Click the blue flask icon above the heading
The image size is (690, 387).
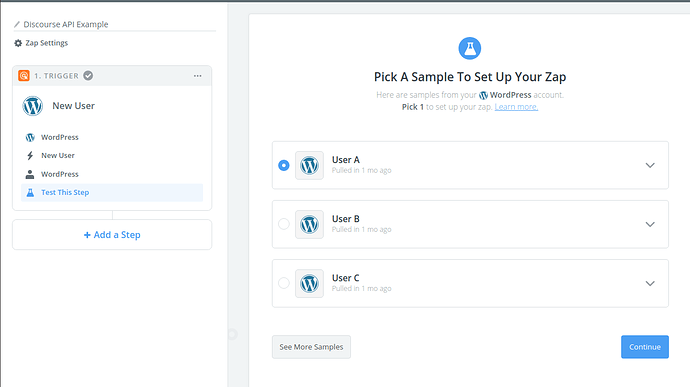pos(470,48)
